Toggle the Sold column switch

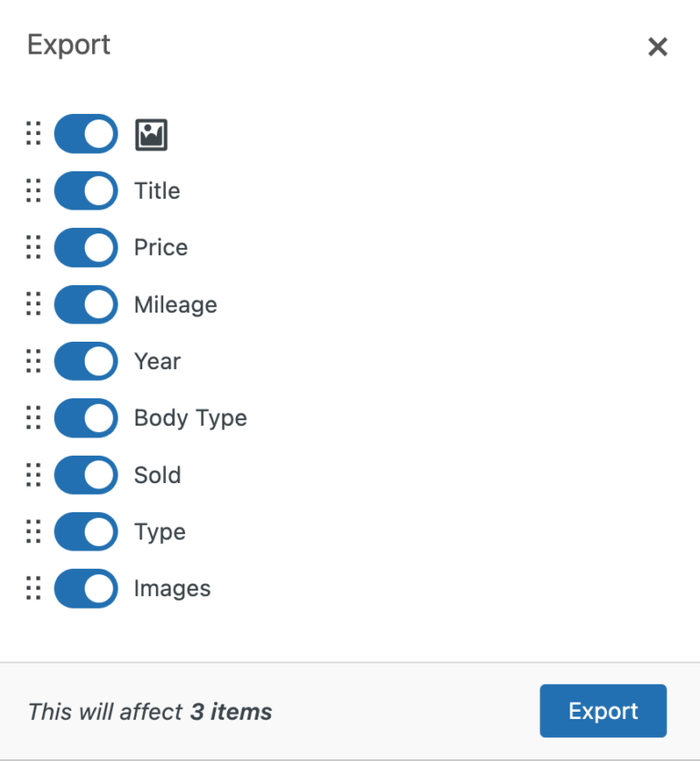(86, 475)
